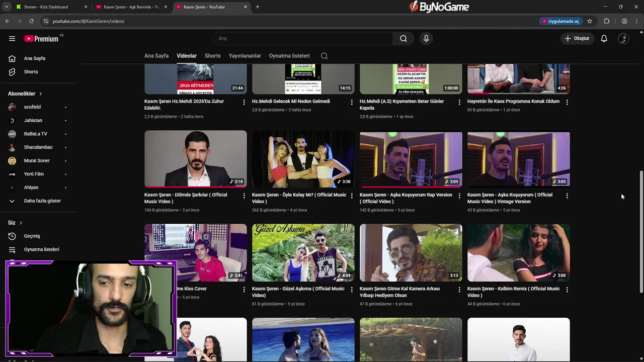Activate voice search microphone
644x362 pixels.
[426, 39]
